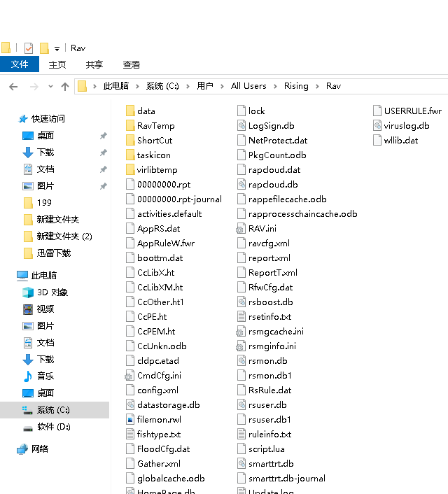Open 视频 under This PC
Screen dimensions: 448x494
tap(45, 309)
